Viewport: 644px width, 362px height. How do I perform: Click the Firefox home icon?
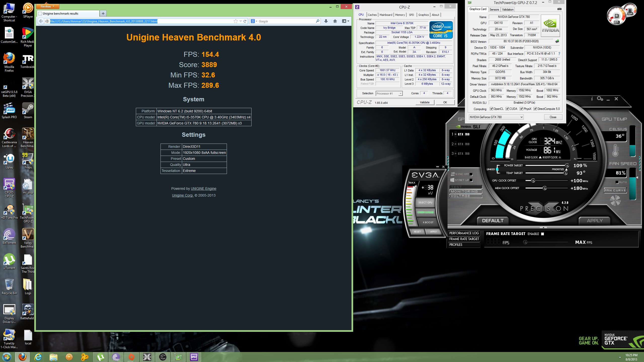[x=335, y=21]
